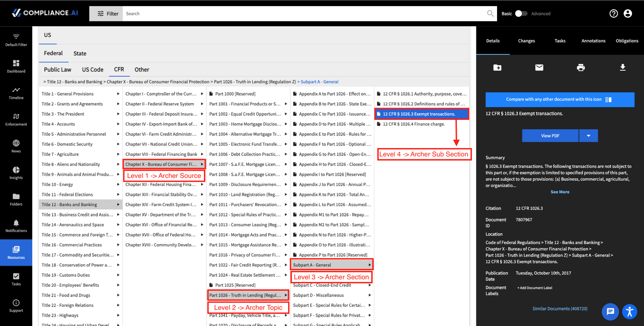The height and width of the screenshot is (326, 644).
Task: Open the accessibility widget icon
Action: coord(630,311)
